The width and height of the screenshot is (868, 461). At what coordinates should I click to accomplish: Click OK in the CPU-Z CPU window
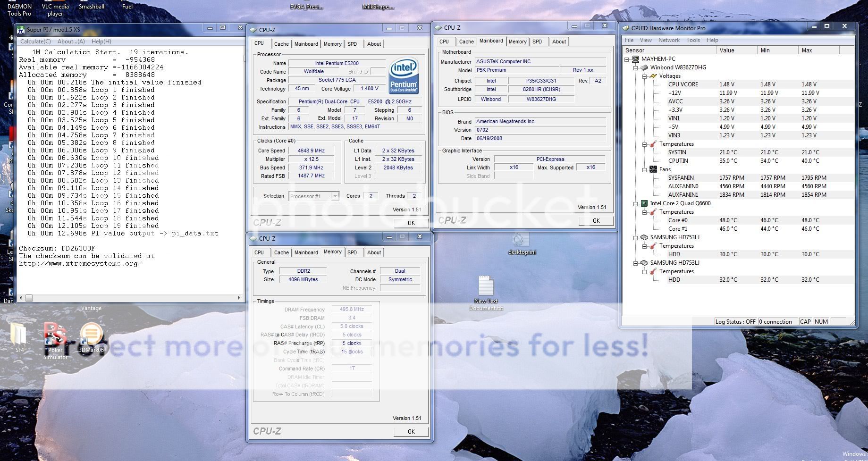(411, 223)
